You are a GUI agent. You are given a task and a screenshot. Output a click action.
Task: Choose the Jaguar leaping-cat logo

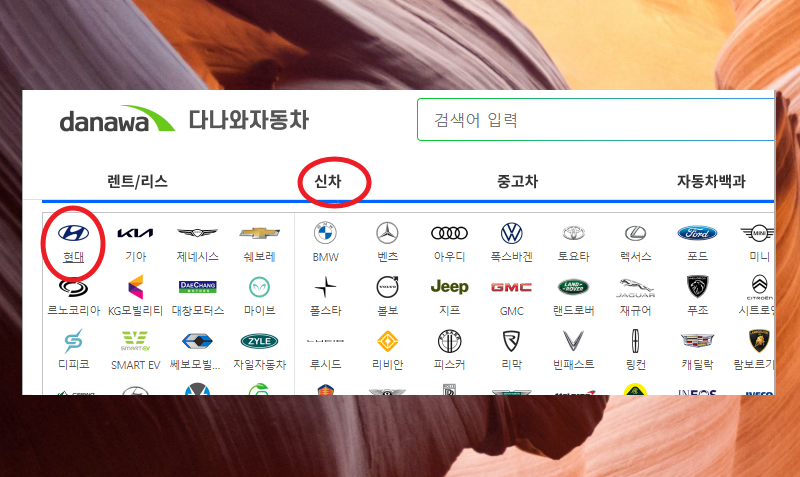[x=635, y=288]
